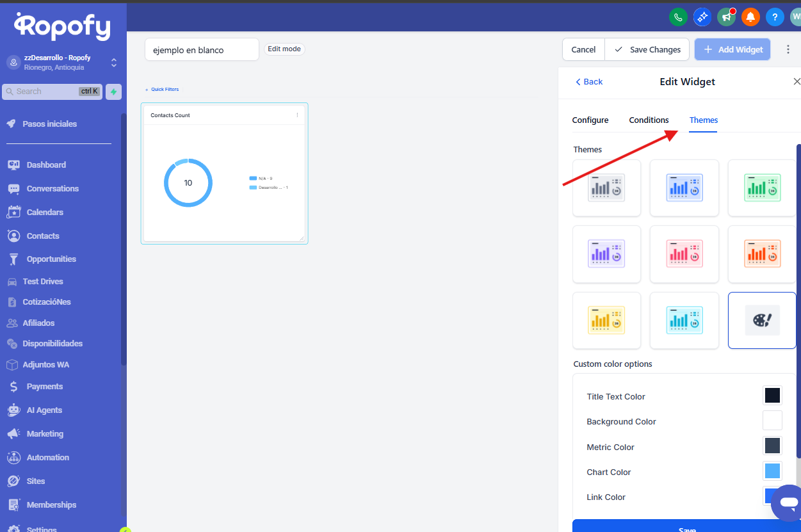Open Contacts Count widget three-dot menu
Screen dimensions: 801x532
point(297,115)
